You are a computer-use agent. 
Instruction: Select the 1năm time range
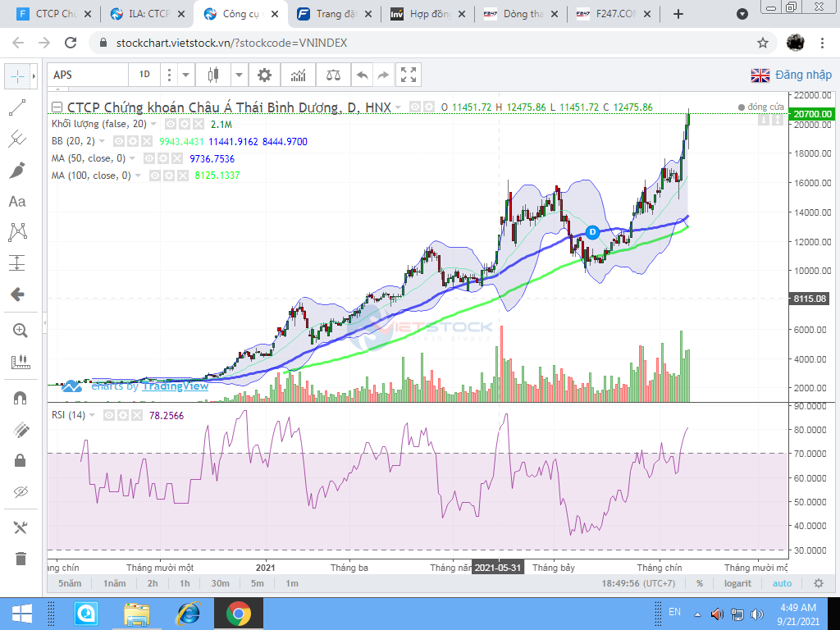(x=115, y=583)
